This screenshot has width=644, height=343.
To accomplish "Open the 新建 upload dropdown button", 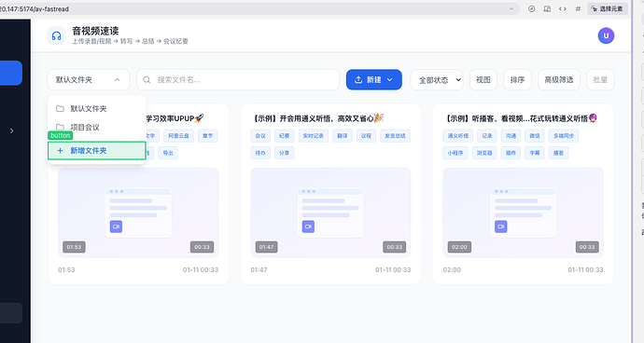I will tap(373, 79).
